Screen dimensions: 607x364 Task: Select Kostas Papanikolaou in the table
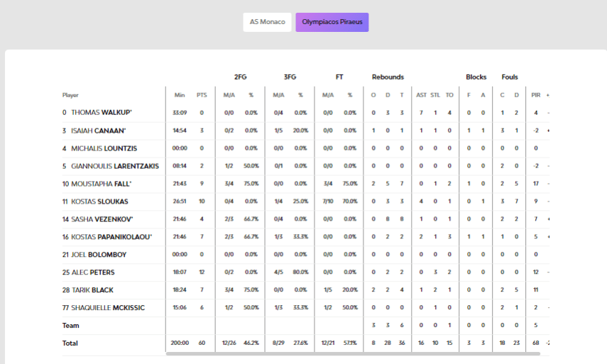[111, 237]
